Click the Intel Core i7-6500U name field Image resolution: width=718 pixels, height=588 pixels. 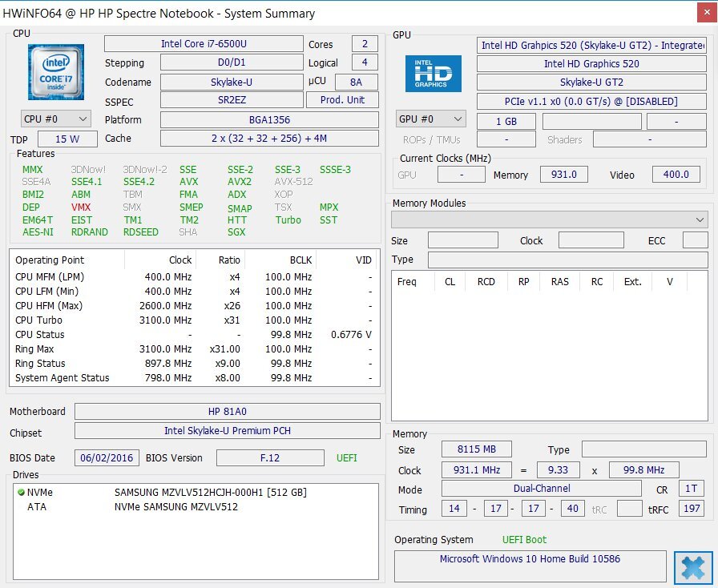pos(205,44)
